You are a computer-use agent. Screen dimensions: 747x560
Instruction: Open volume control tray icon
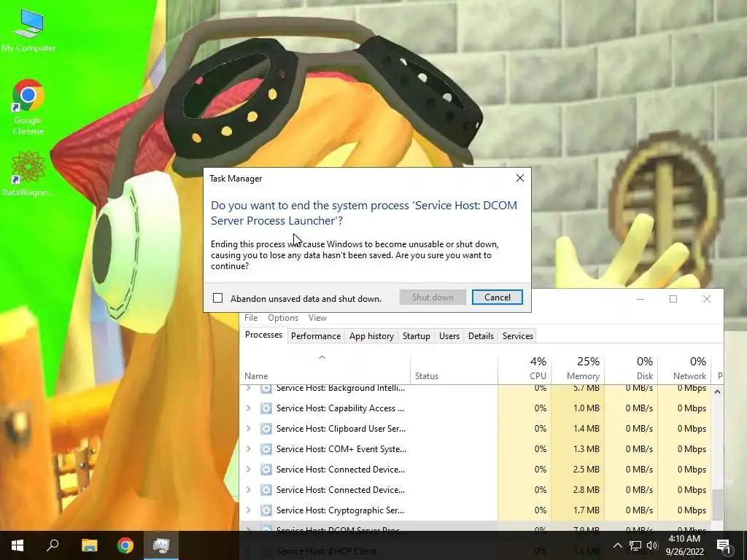(652, 545)
